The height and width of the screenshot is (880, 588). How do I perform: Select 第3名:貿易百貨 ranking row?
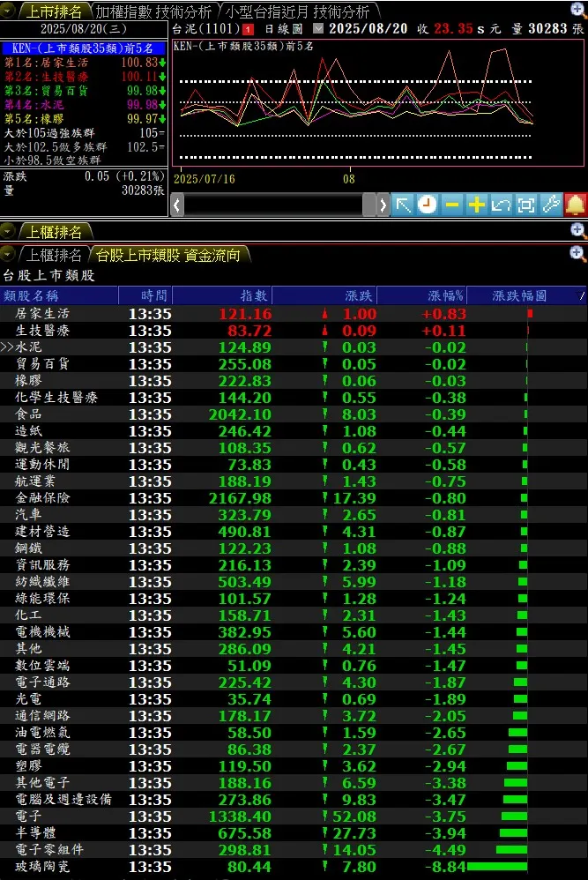(x=84, y=90)
